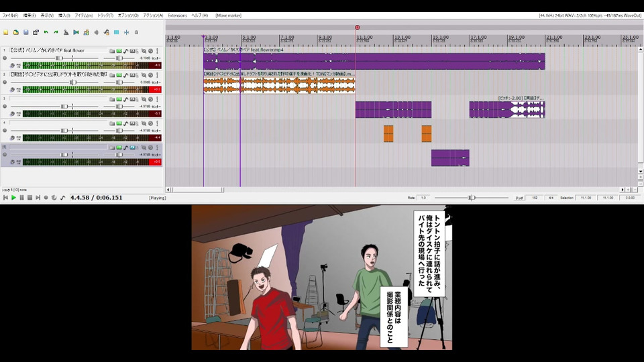This screenshot has height=362, width=644.
Task: Adjust the pan slider on track 2
Action: tap(119, 82)
